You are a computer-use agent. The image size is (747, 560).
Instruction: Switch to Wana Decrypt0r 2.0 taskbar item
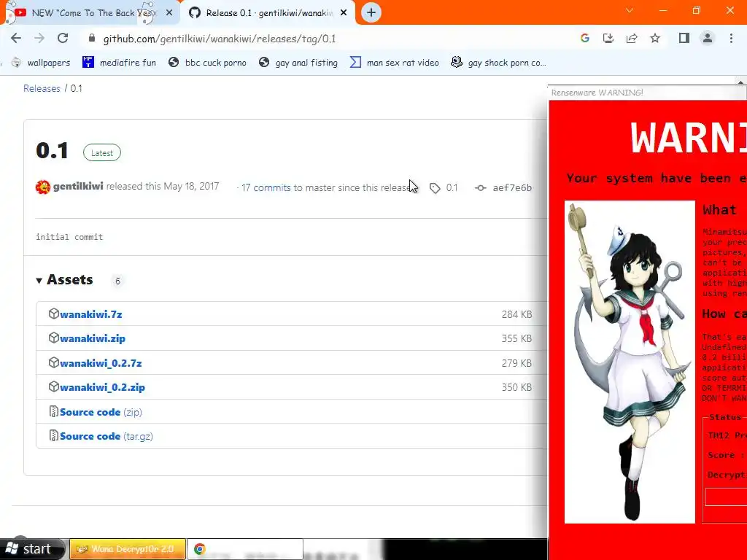[x=128, y=549]
